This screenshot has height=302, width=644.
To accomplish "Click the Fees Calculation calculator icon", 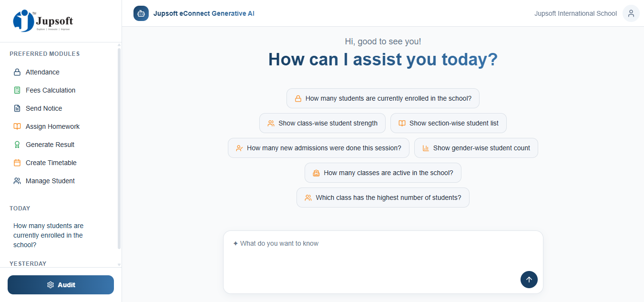I will click(17, 91).
